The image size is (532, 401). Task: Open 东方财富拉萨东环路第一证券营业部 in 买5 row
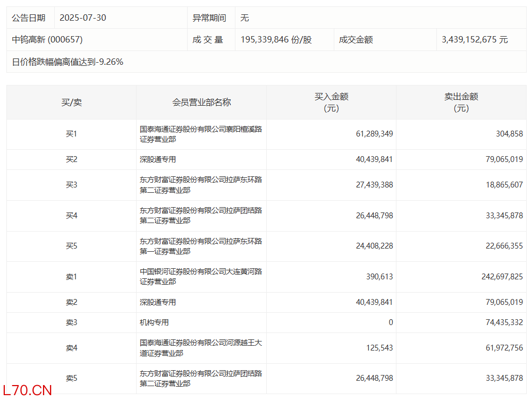point(200,246)
